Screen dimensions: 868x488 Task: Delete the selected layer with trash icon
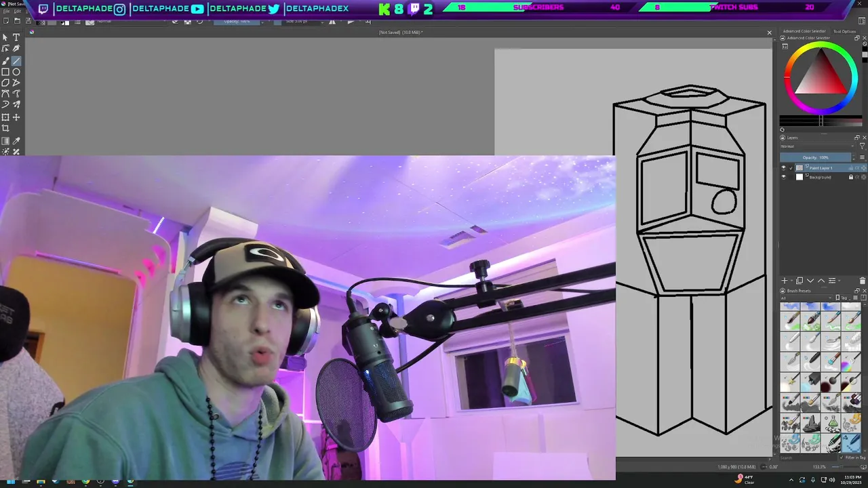pyautogui.click(x=862, y=281)
